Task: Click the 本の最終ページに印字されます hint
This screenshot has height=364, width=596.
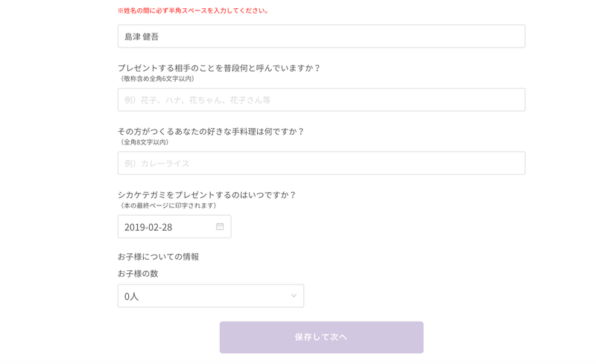Action: 168,205
